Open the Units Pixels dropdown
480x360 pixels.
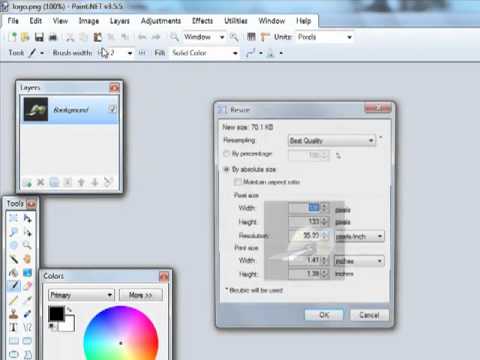325,37
